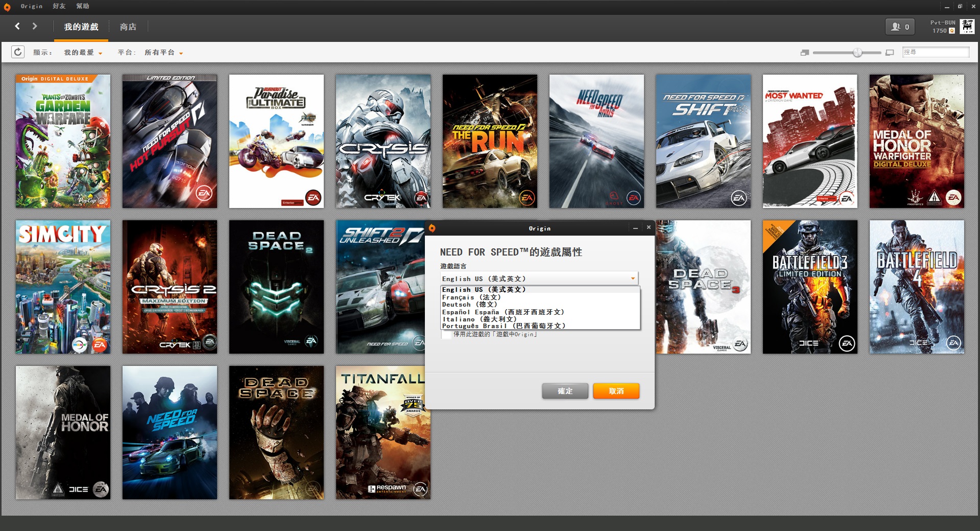The height and width of the screenshot is (531, 980).
Task: Select the Need for Speed Shift cover
Action: pyautogui.click(x=703, y=141)
